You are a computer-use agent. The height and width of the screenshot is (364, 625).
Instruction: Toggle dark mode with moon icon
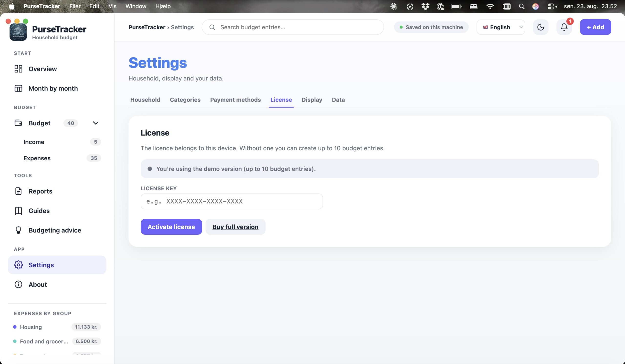[x=541, y=27]
